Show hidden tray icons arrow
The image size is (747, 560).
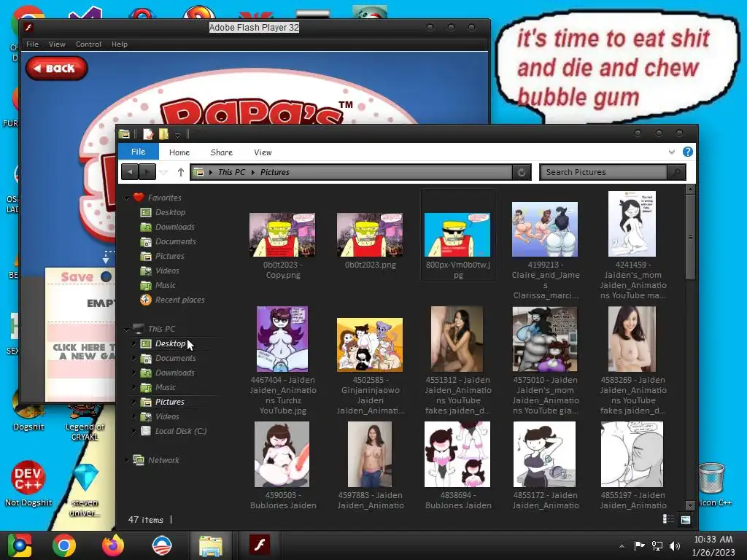[x=622, y=546]
